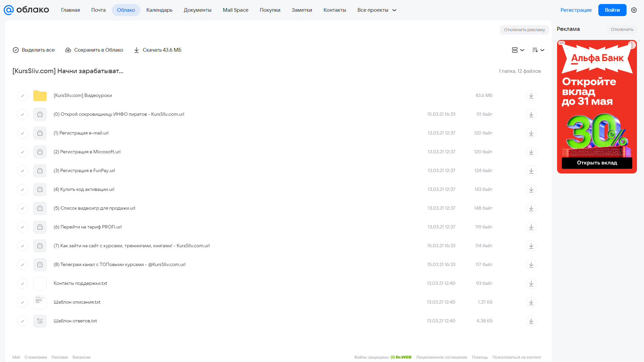Switch to the Почта tab

(98, 10)
